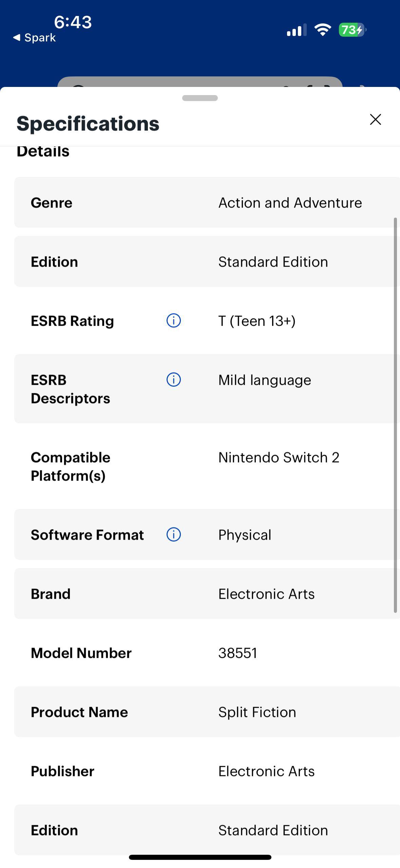Viewport: 400px width, 868px height.
Task: Tap Nintendo Switch 2 platform value
Action: coord(279,457)
